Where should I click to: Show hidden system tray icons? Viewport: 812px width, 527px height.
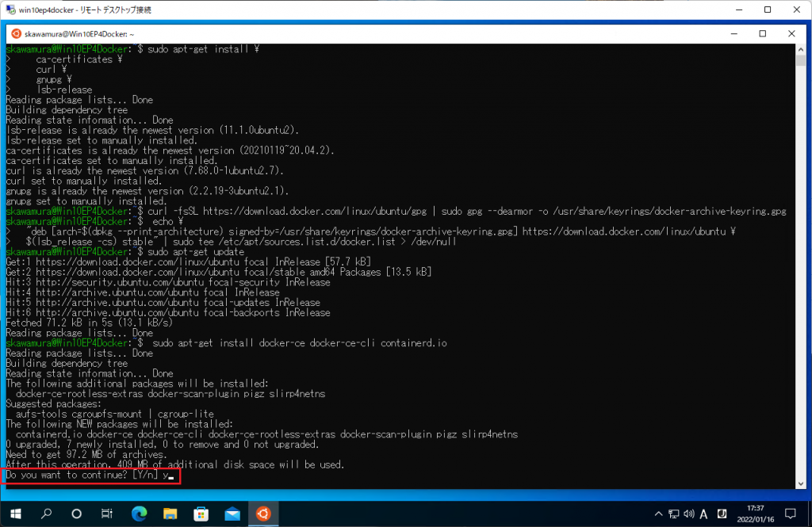coord(658,514)
